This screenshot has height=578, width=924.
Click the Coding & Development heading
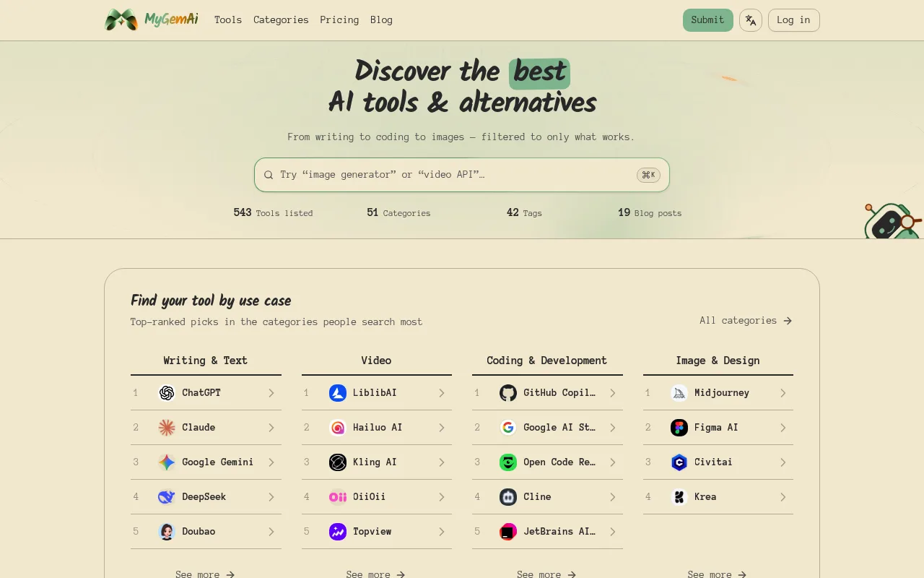click(x=547, y=361)
